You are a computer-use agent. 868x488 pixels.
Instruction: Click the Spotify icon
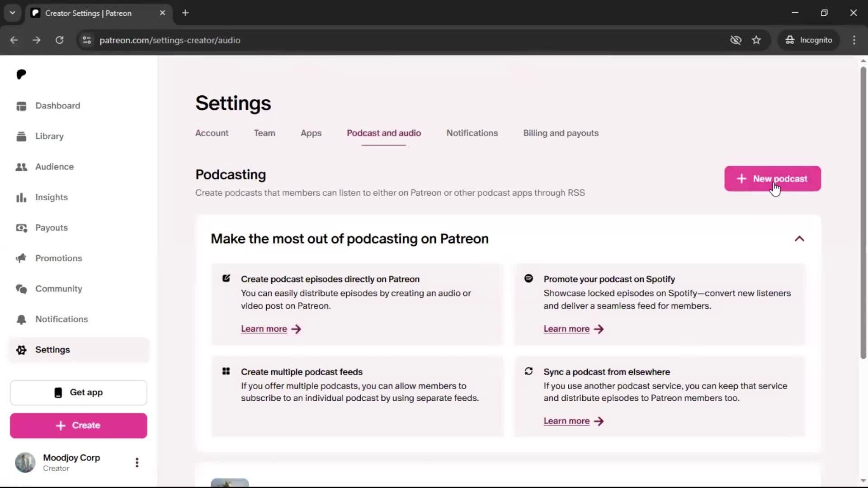coord(528,279)
